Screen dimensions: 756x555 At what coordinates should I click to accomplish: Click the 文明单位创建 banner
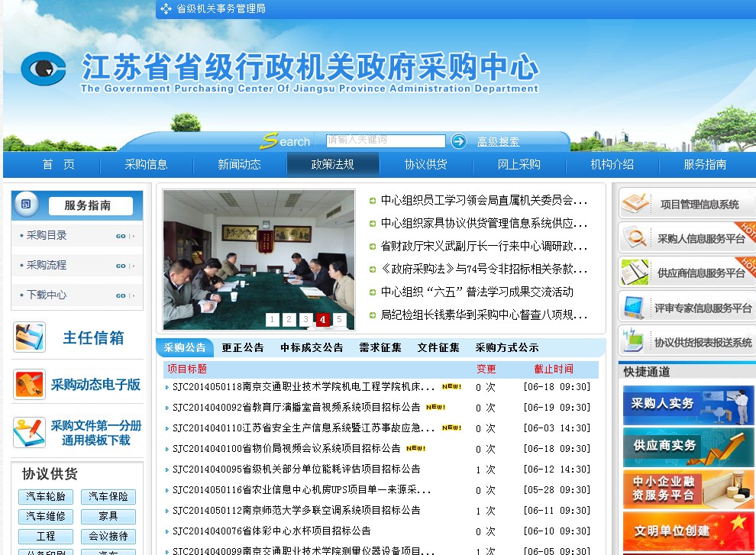689,531
